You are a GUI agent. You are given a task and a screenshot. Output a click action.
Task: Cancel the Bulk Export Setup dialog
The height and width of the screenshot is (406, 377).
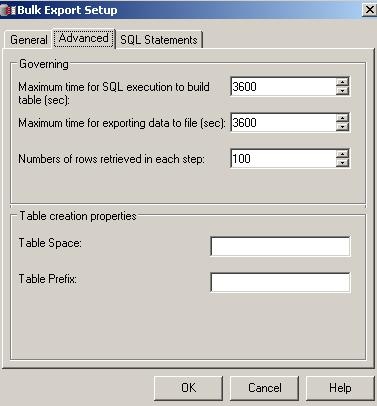[264, 388]
